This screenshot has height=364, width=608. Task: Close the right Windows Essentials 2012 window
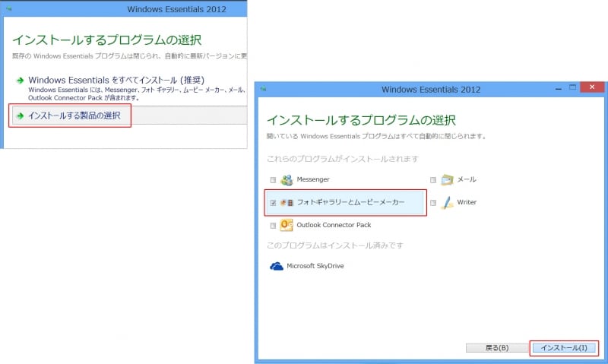click(591, 88)
